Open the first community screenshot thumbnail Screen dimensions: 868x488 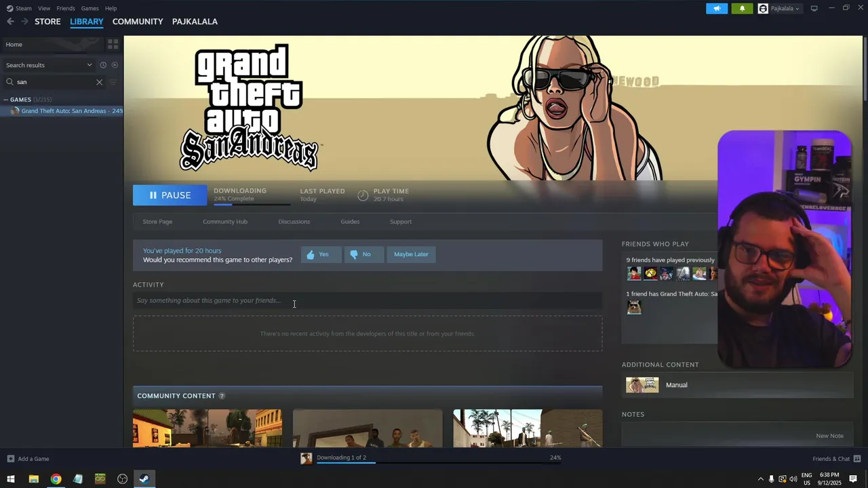[208, 428]
